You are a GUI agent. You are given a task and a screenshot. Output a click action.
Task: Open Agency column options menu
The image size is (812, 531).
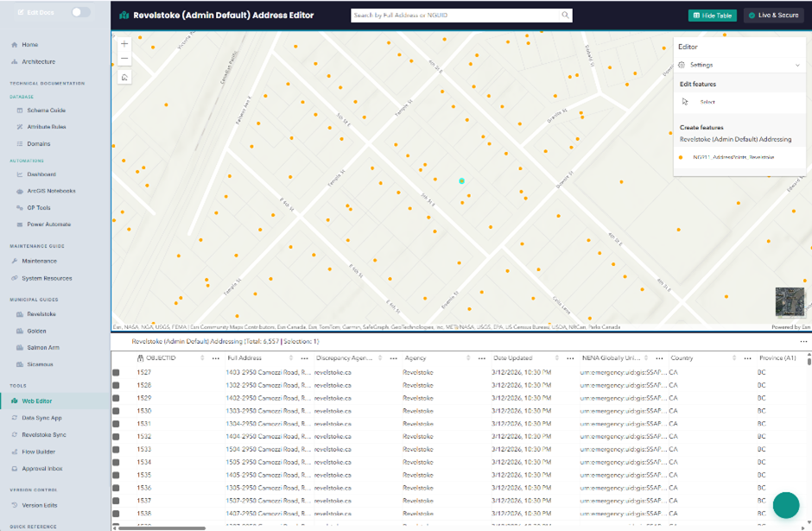(x=482, y=358)
